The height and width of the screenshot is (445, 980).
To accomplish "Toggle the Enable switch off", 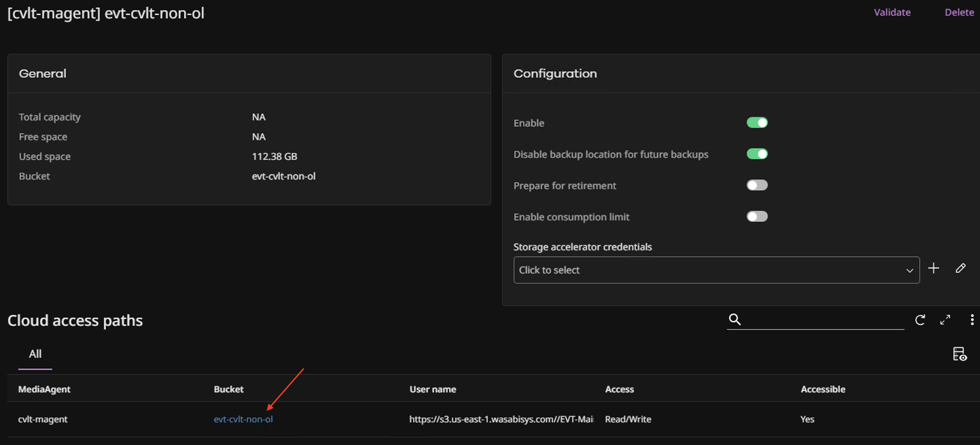I will (757, 123).
